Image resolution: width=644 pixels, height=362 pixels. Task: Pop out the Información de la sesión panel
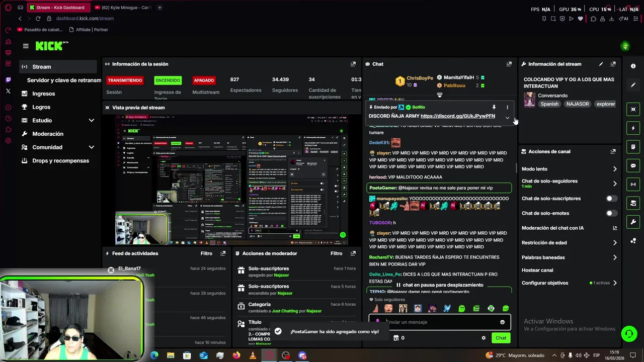point(353,64)
